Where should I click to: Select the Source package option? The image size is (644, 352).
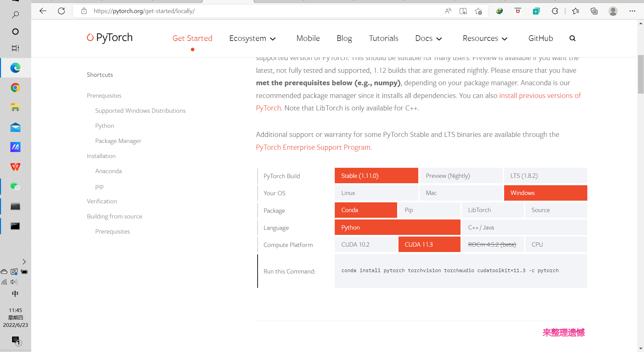click(x=556, y=210)
